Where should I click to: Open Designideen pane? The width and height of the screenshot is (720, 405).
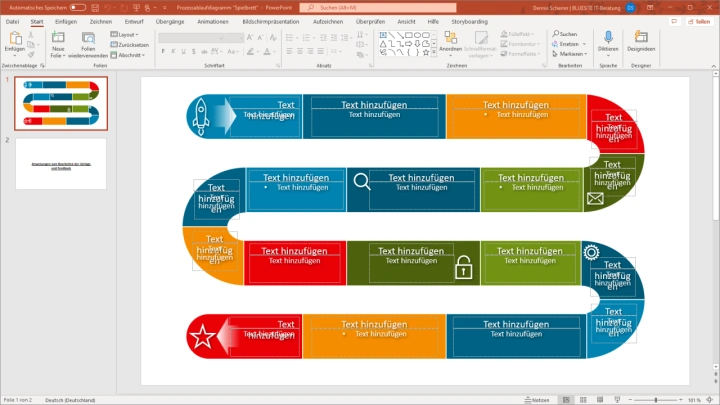[x=642, y=38]
